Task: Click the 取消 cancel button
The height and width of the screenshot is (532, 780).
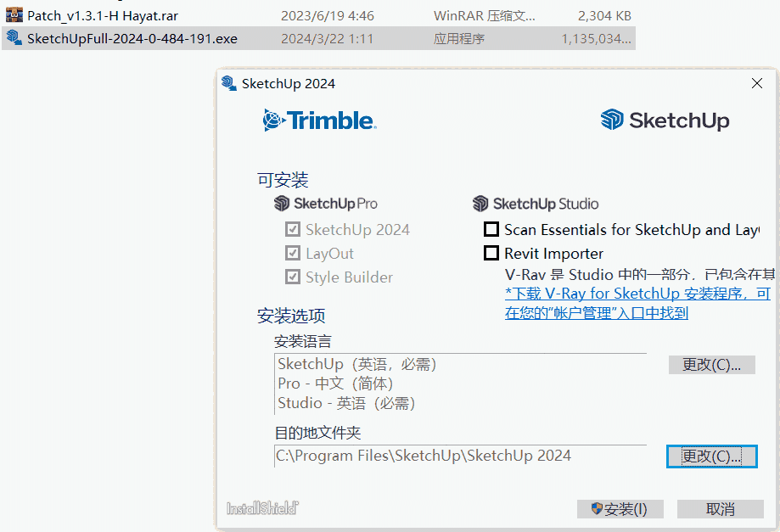Action: tap(721, 509)
